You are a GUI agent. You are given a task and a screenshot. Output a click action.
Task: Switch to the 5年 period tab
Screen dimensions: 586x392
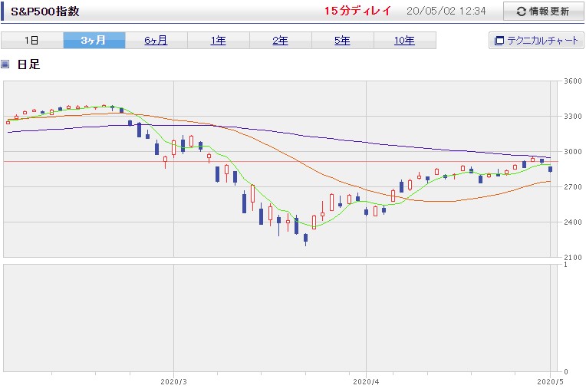pos(342,41)
